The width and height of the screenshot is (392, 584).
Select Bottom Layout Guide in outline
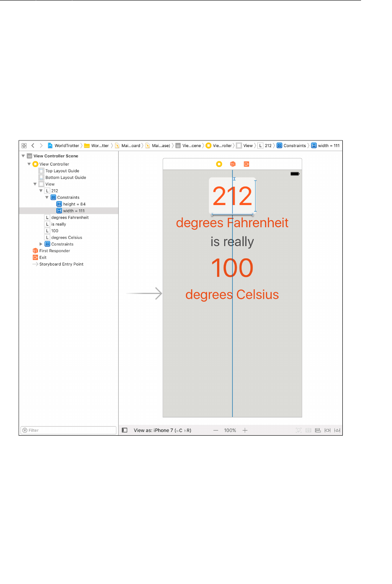click(68, 178)
